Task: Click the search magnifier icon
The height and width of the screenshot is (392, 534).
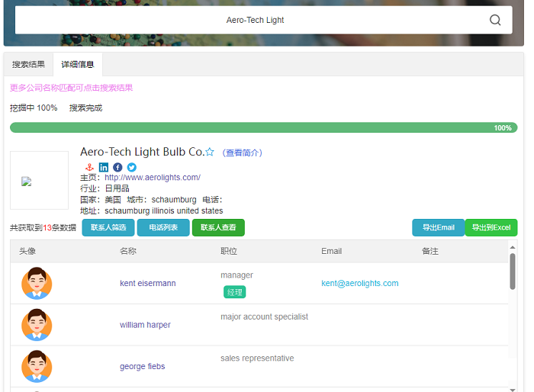Action: tap(495, 20)
